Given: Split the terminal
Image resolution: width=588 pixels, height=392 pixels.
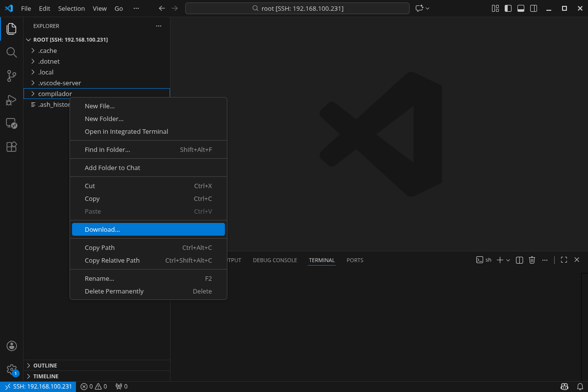Looking at the screenshot, I should (x=519, y=260).
